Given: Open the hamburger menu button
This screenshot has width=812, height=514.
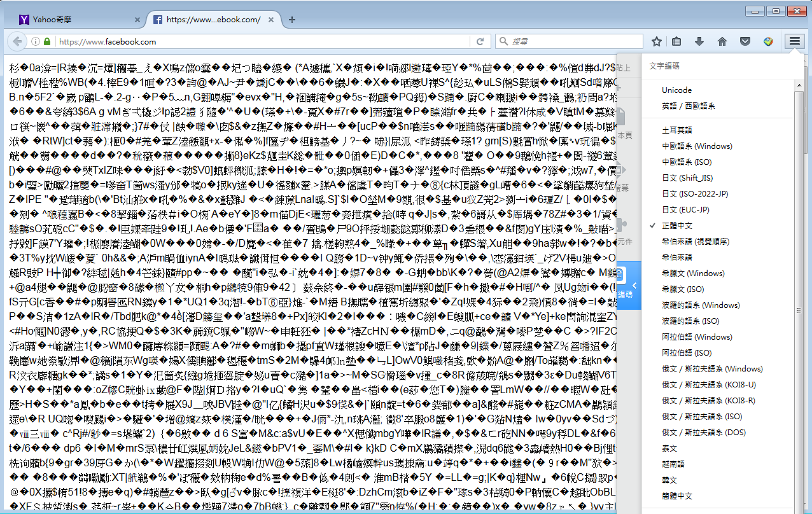Looking at the screenshot, I should pos(795,41).
